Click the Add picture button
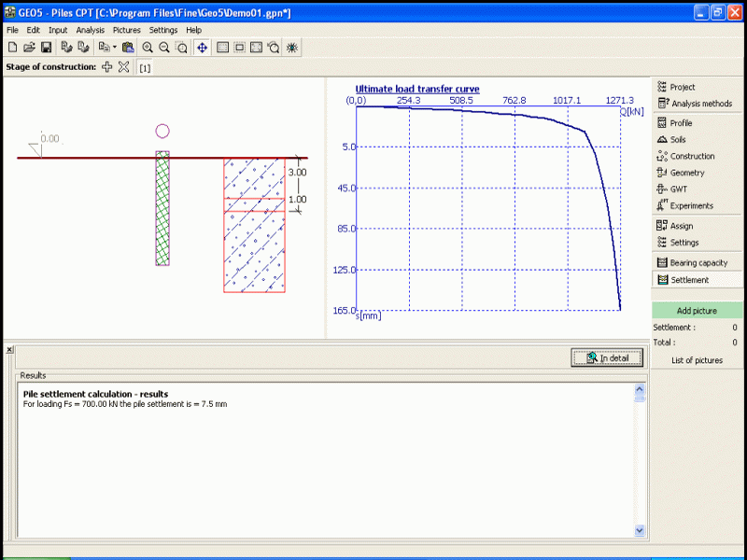Screen dimensions: 747x560 coord(697,311)
